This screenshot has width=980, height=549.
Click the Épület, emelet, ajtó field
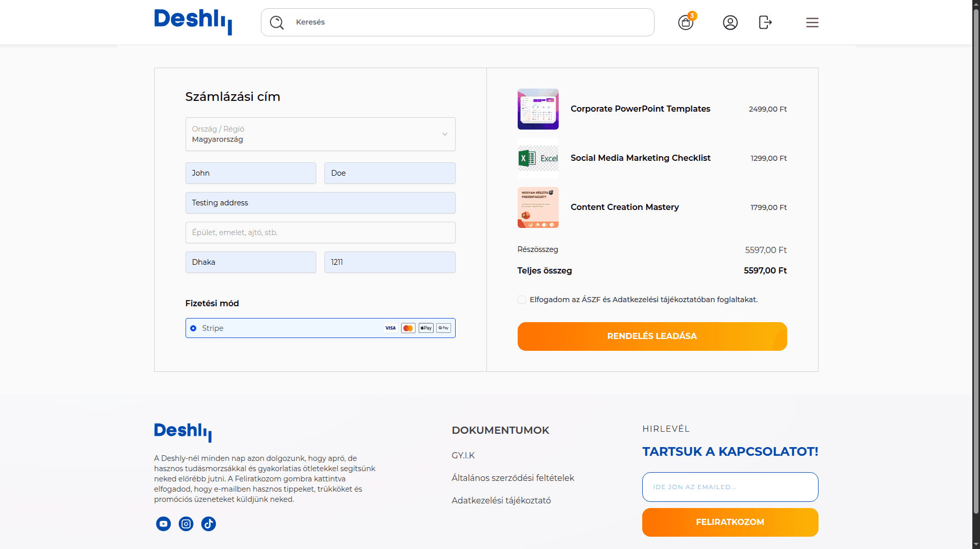point(320,233)
